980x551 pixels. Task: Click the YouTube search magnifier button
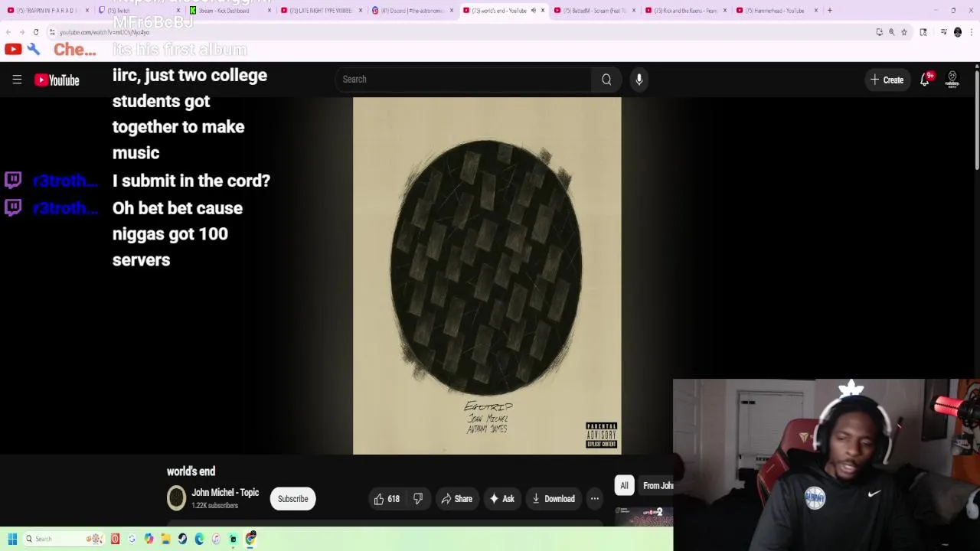point(606,80)
